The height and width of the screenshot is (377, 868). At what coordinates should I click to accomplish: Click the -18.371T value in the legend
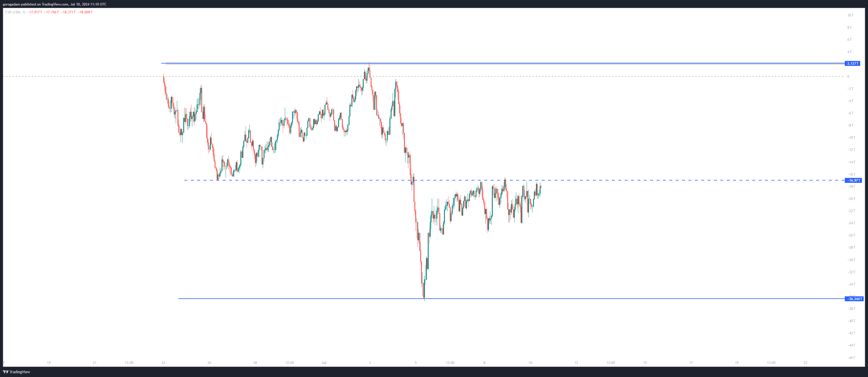click(x=68, y=12)
